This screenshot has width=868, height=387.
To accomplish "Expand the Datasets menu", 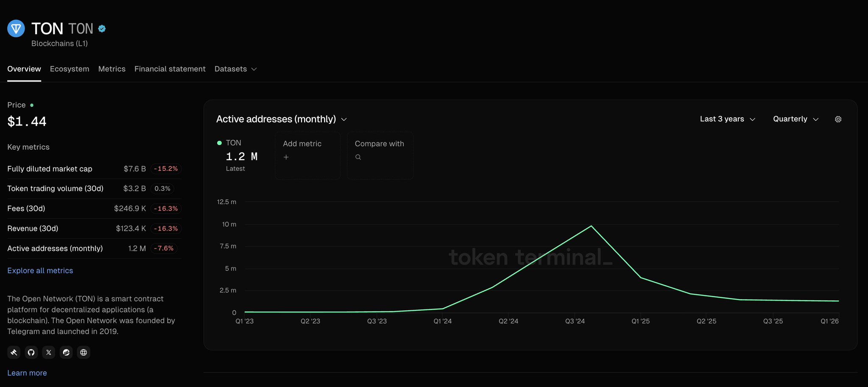I will (x=235, y=69).
